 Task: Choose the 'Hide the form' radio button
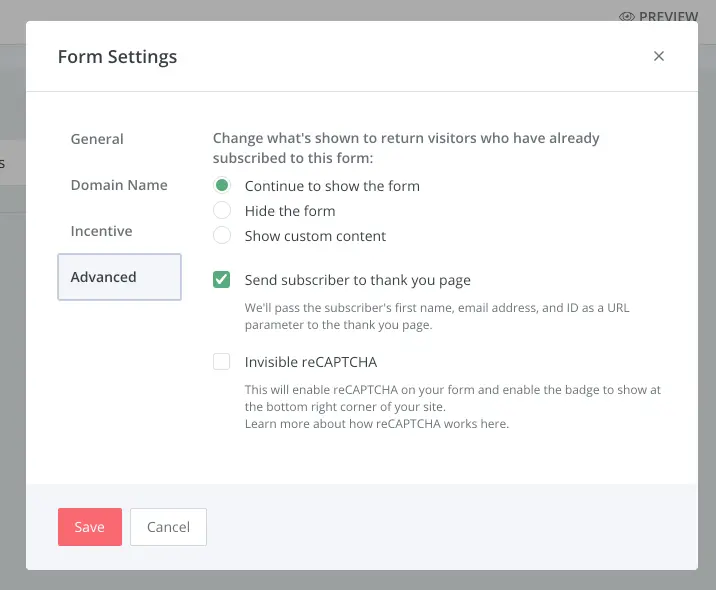222,211
